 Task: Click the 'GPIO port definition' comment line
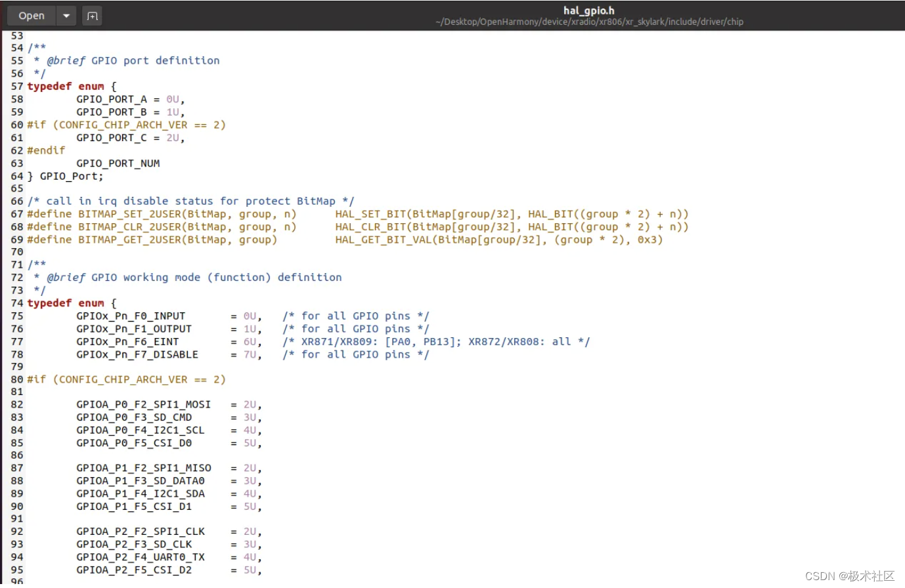coord(127,60)
